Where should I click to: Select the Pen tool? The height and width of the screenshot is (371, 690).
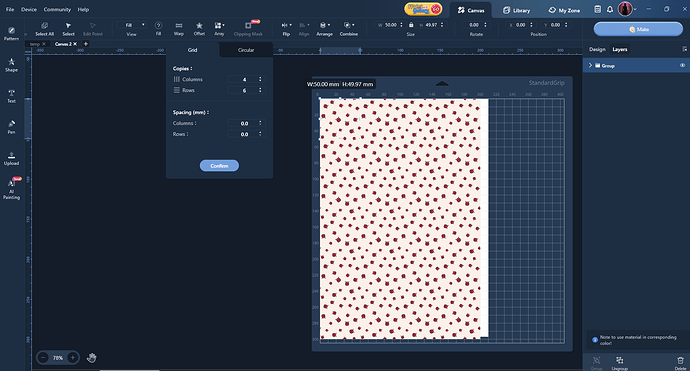pyautogui.click(x=11, y=127)
